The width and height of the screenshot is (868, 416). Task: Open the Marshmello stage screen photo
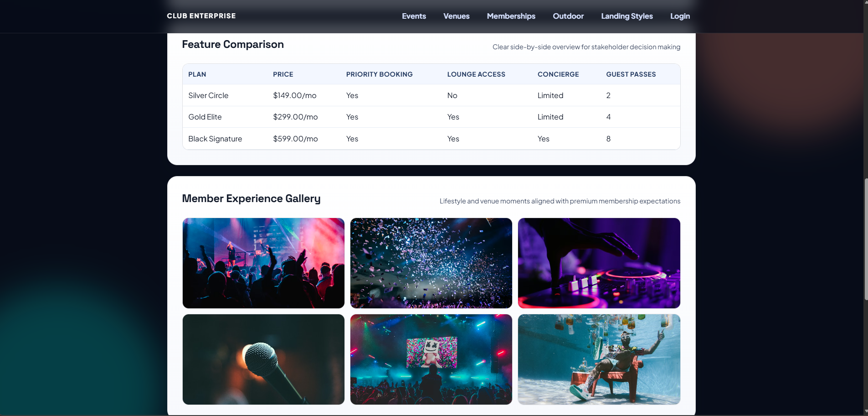click(431, 359)
